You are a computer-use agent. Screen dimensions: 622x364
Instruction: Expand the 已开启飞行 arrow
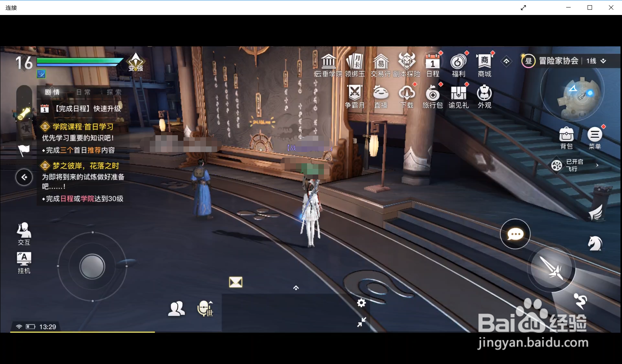click(x=597, y=165)
